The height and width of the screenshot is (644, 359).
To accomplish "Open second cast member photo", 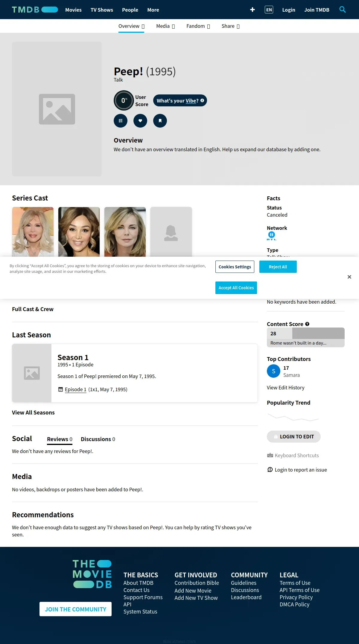I will coord(79,232).
